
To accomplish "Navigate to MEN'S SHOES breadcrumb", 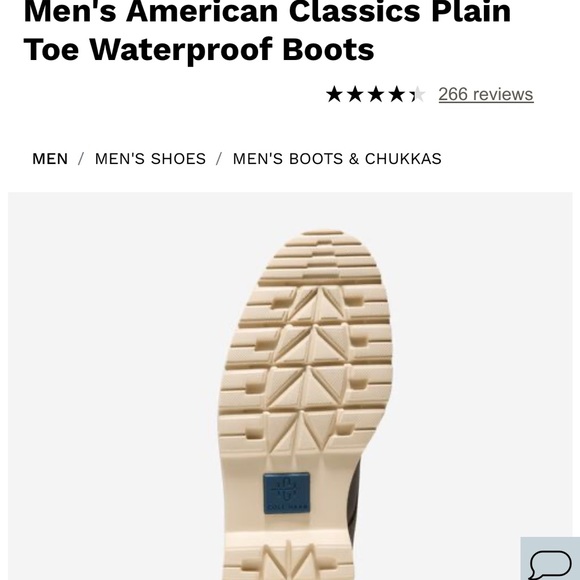I will click(x=150, y=159).
